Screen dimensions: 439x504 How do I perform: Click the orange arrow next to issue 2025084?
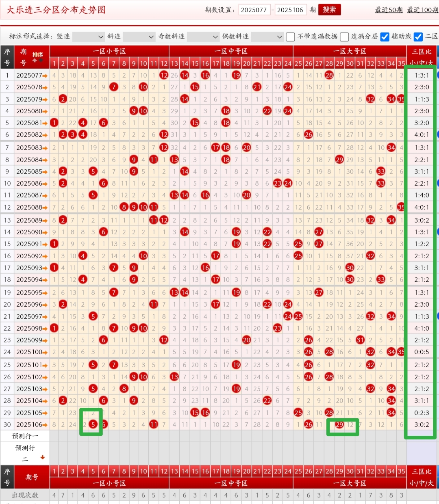pos(45,160)
